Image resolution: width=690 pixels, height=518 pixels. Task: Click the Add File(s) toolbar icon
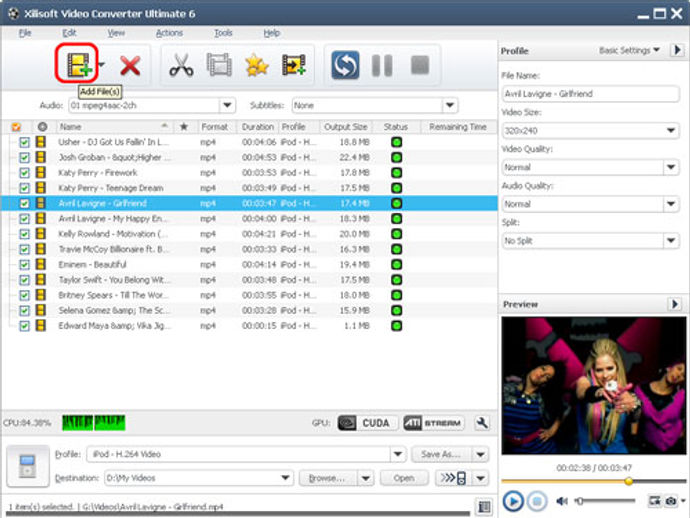pos(78,65)
